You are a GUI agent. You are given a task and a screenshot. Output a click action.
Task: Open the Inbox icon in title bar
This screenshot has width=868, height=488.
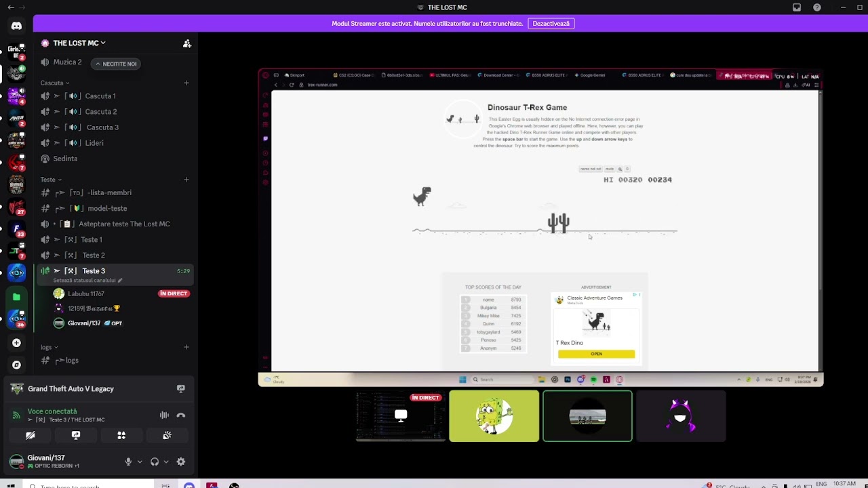click(797, 7)
